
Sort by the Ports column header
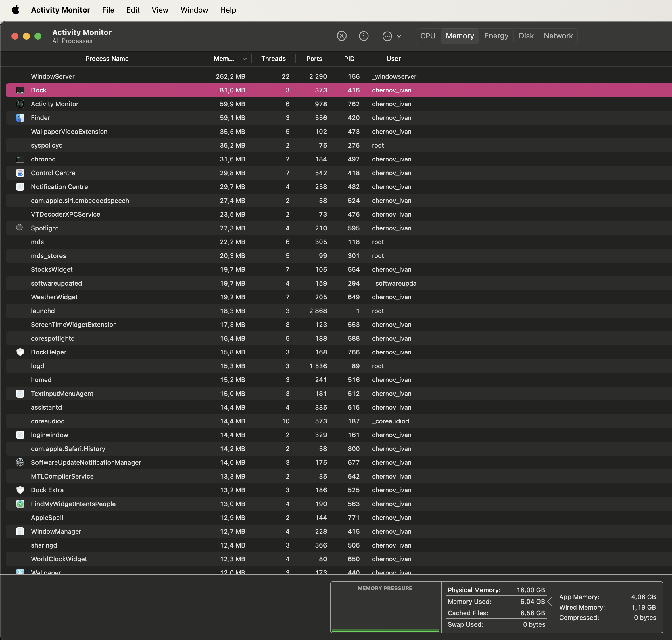[x=314, y=59]
